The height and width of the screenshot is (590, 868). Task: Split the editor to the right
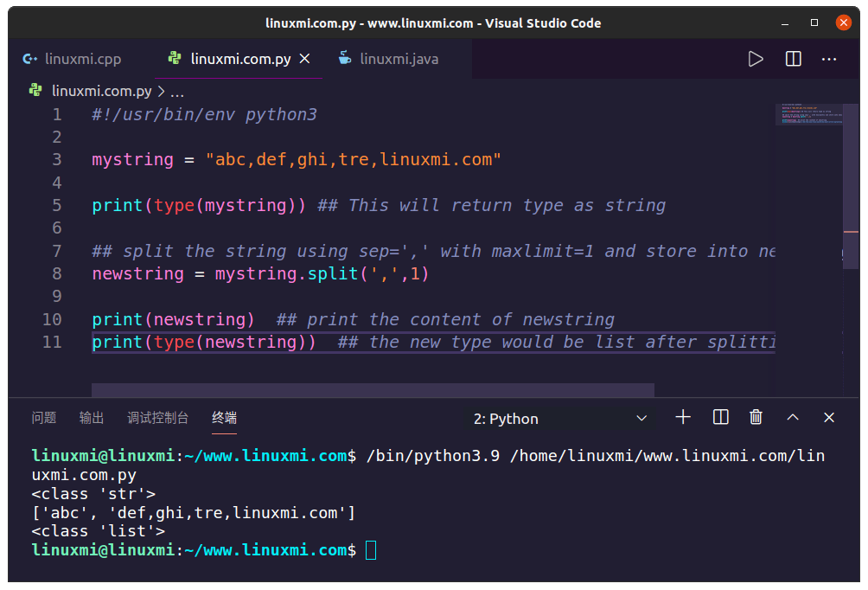[793, 59]
